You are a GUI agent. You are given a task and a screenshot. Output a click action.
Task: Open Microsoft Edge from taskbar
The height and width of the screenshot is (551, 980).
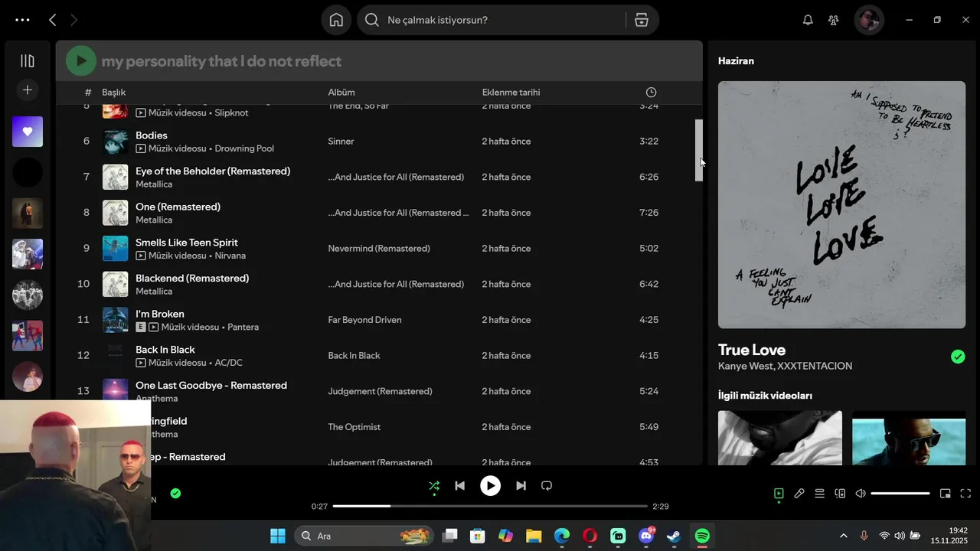coord(562,536)
